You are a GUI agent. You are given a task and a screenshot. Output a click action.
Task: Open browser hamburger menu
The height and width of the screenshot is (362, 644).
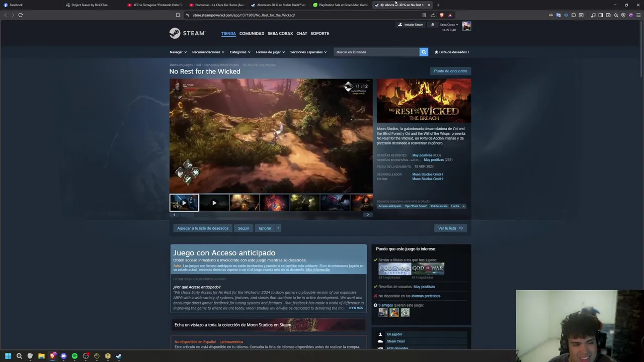(638, 15)
